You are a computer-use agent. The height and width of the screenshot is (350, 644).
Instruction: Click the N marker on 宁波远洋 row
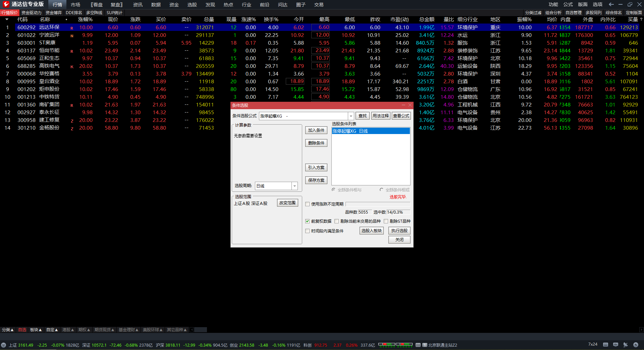[72, 36]
